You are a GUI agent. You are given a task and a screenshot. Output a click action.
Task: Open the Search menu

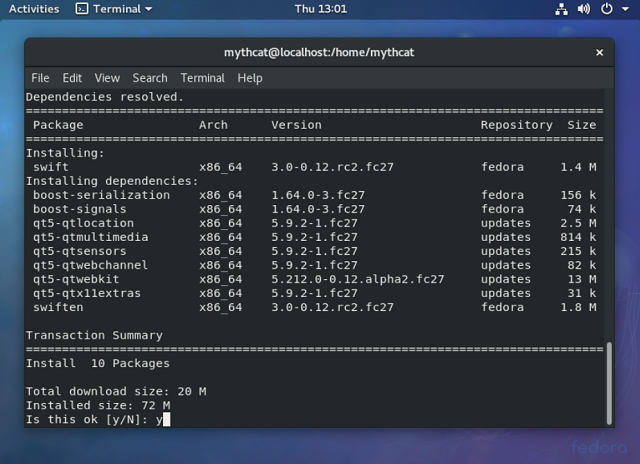click(150, 78)
